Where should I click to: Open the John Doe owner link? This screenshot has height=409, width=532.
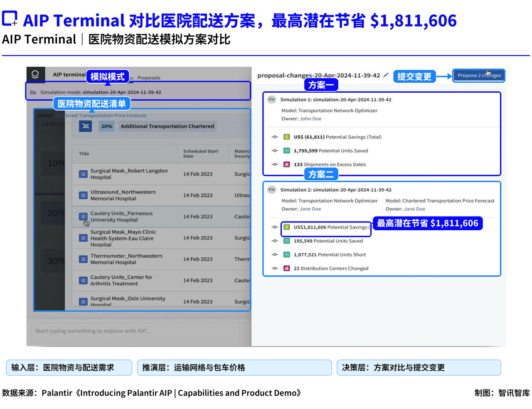[310, 118]
